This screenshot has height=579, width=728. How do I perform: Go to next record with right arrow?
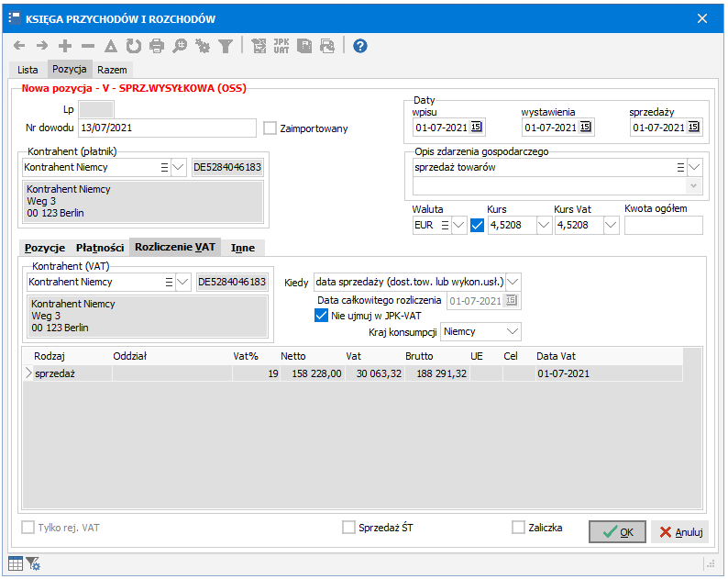[42, 46]
